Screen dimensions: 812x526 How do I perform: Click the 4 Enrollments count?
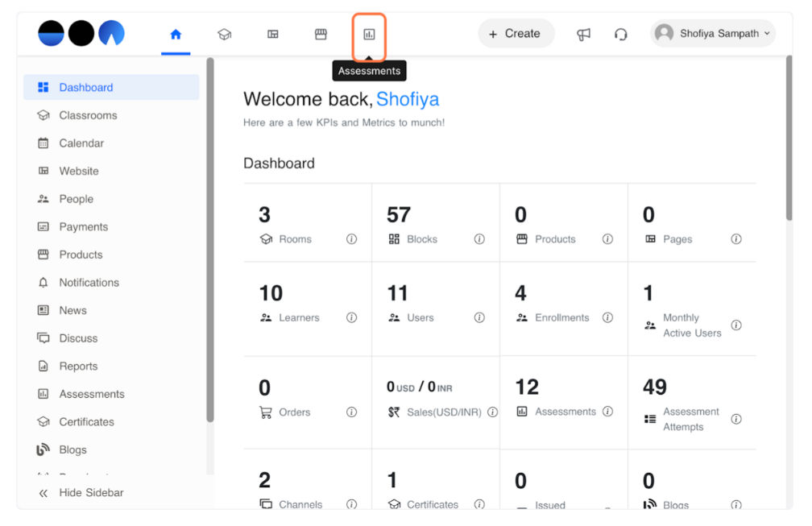(521, 293)
